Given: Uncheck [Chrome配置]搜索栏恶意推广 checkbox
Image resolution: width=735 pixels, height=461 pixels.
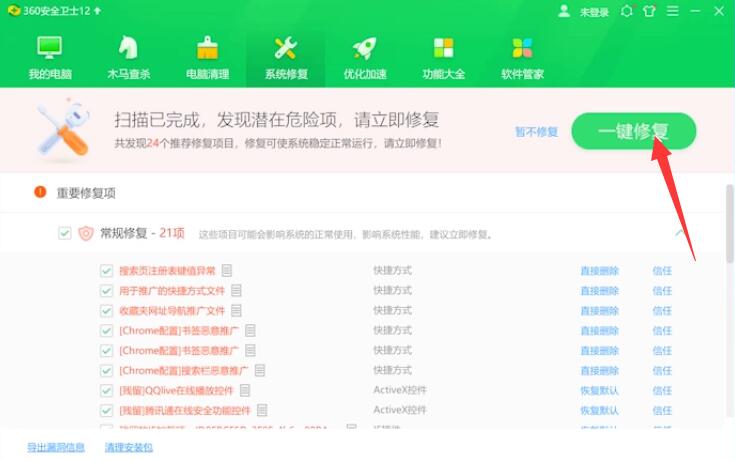Looking at the screenshot, I should click(106, 370).
